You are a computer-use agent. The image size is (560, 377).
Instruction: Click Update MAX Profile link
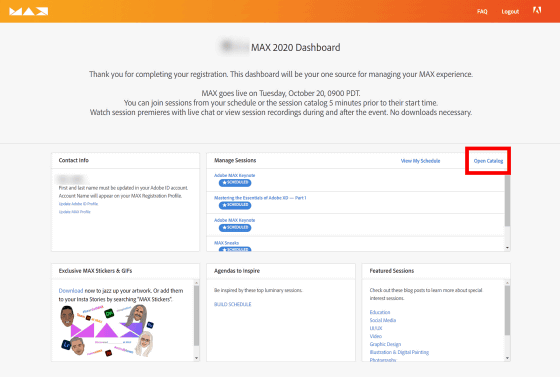[75, 212]
